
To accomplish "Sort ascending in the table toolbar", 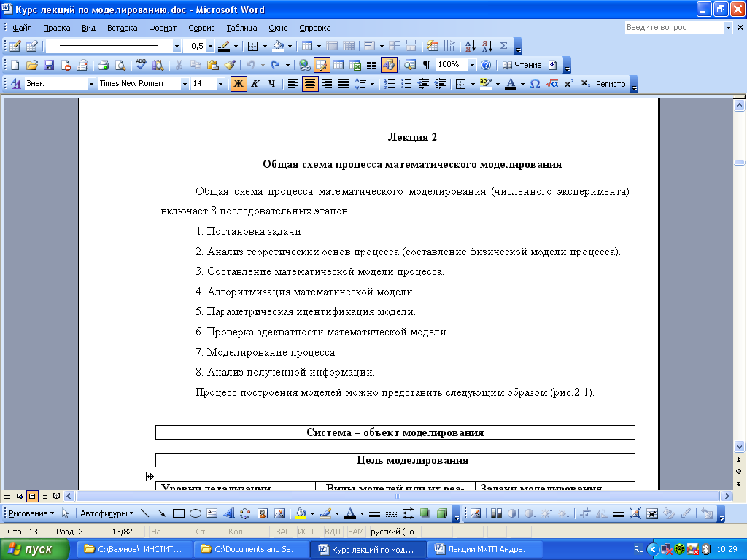I will pos(470,46).
